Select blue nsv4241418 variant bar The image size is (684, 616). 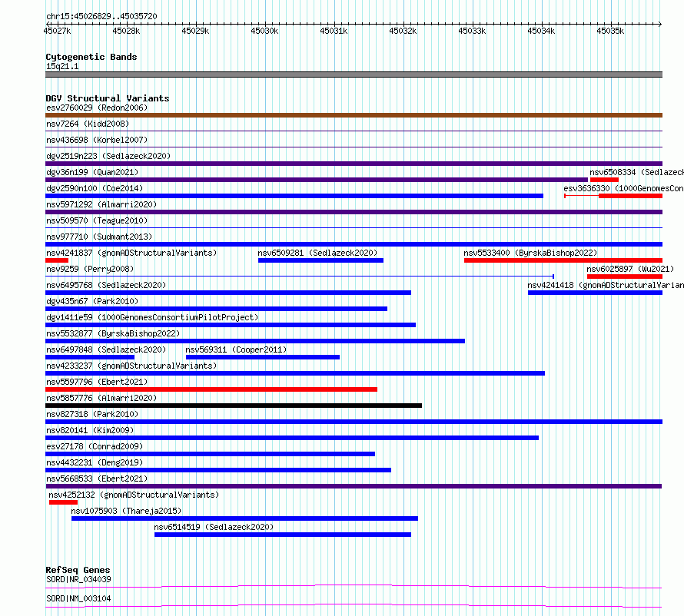(595, 293)
